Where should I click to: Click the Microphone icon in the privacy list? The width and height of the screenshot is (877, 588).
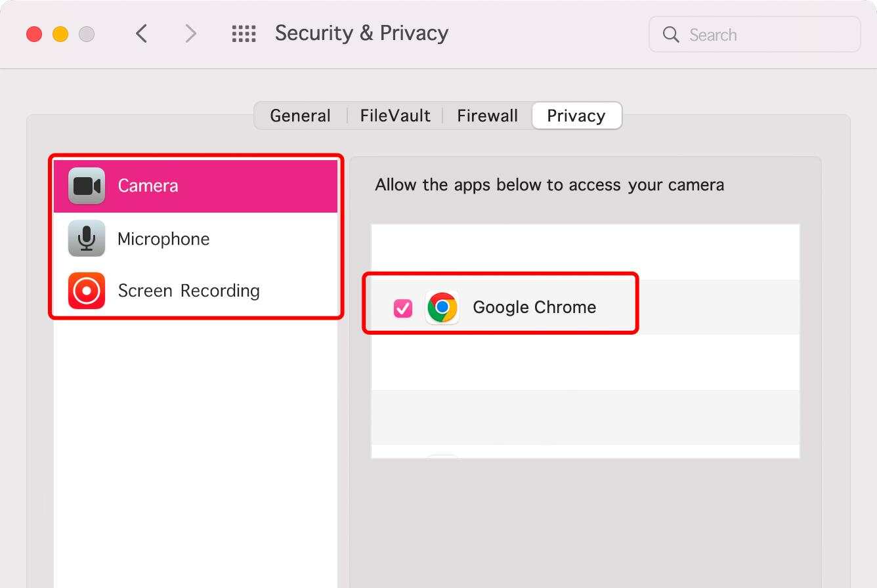tap(87, 238)
